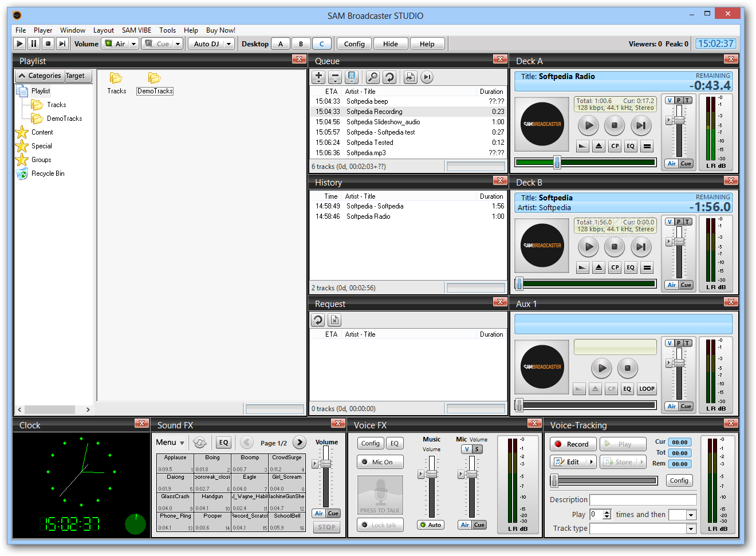Open the Voice-Tracking Edit dropdown arrow

tap(592, 462)
